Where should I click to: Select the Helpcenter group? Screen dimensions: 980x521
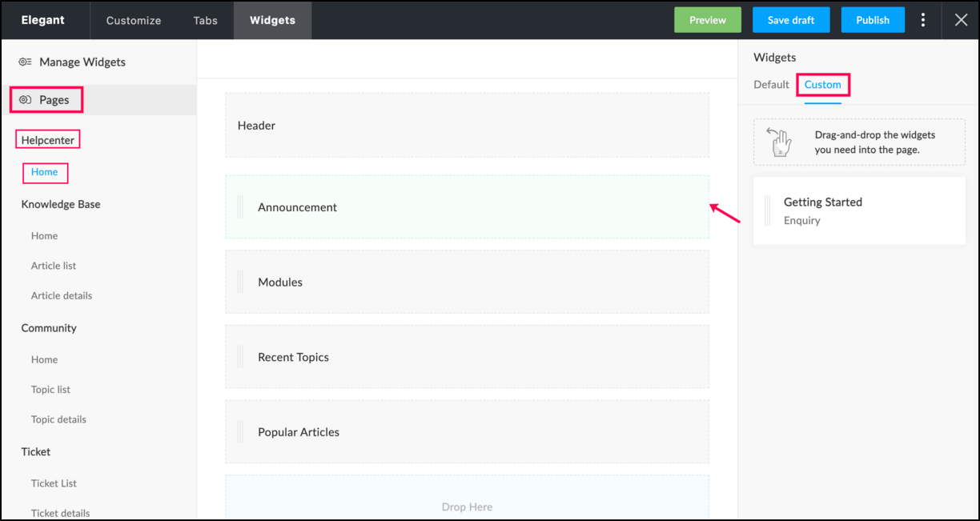(48, 140)
